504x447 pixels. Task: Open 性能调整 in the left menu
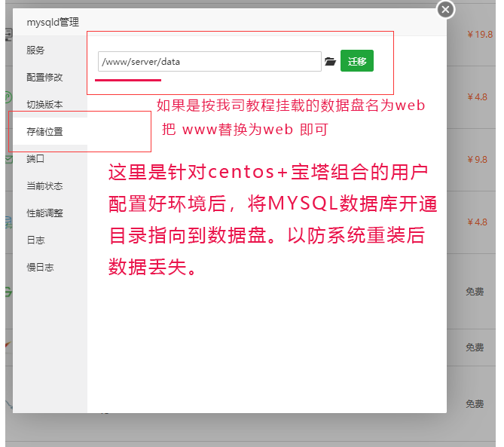[44, 213]
